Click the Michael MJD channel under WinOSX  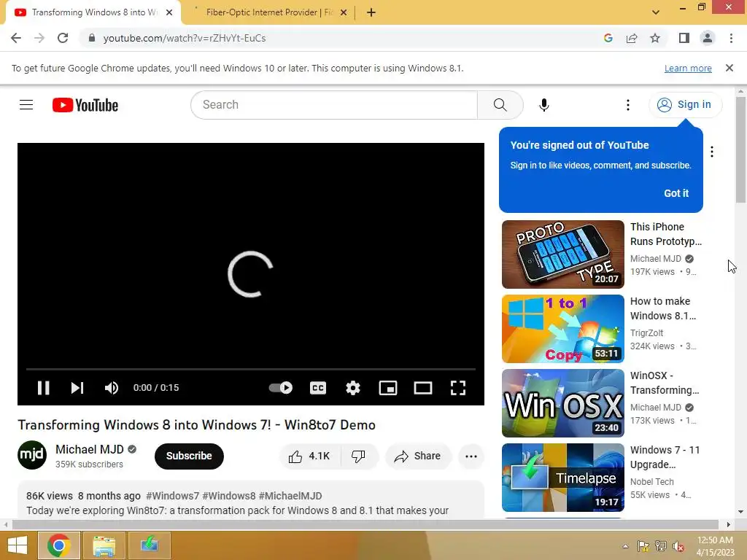coord(656,408)
